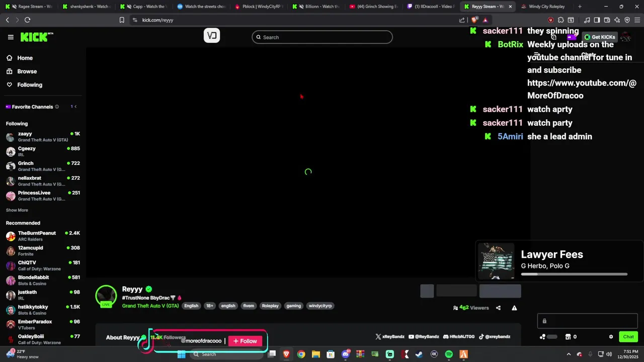This screenshot has height=362, width=644.
Task: Open 12amcupid recommended channel
Action: 43,251
